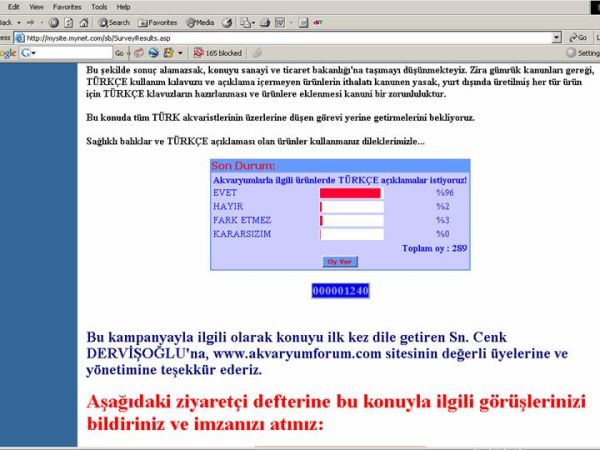Open the Favorites menu in menu bar
The height and width of the screenshot is (450, 600).
67,7
